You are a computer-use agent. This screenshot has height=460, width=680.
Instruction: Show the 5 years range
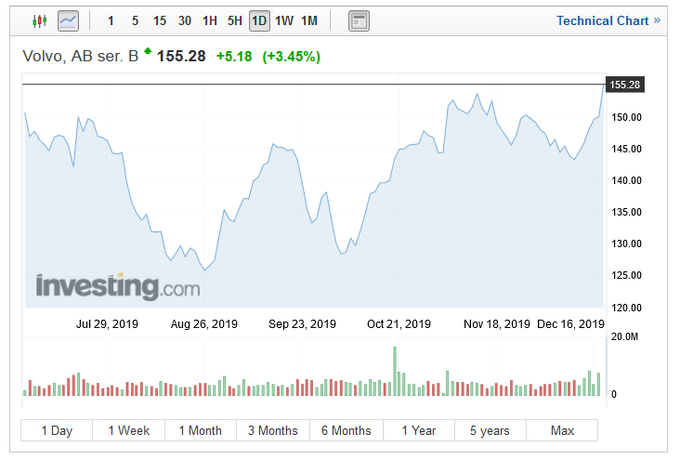490,431
